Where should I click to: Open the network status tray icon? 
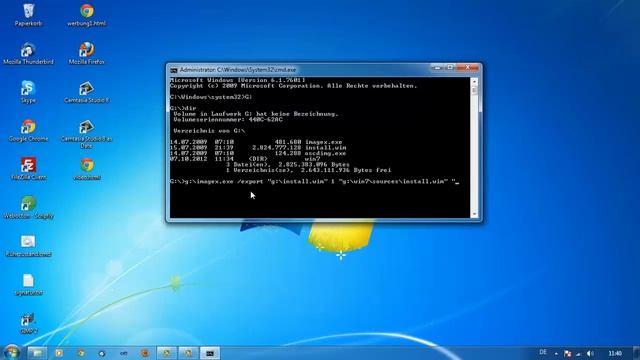tap(578, 353)
